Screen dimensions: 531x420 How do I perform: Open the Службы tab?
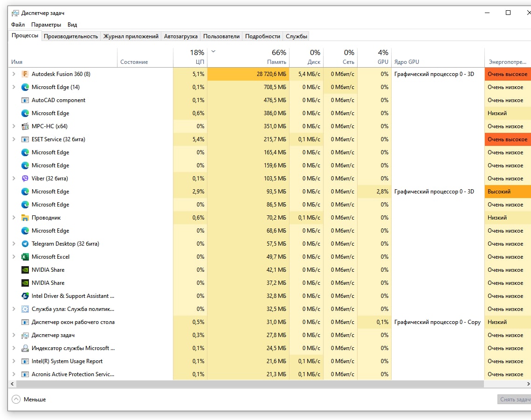click(x=297, y=36)
